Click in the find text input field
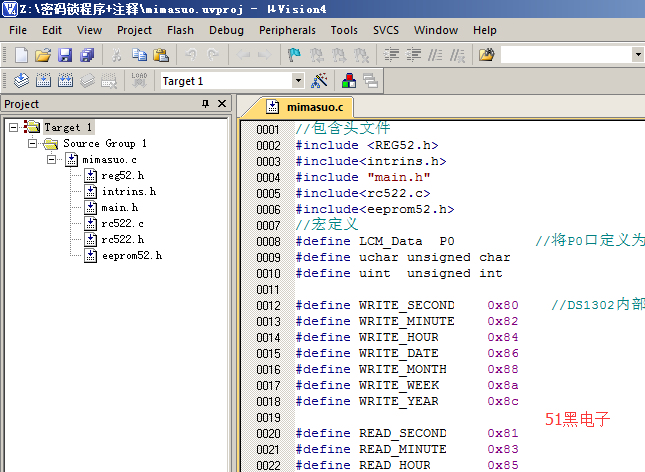 566,55
